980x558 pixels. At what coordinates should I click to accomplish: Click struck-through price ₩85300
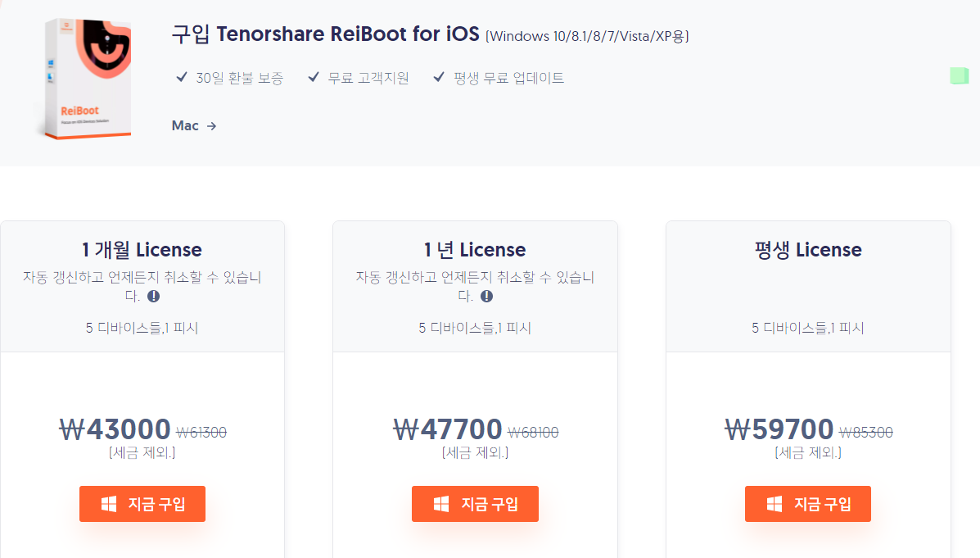866,433
